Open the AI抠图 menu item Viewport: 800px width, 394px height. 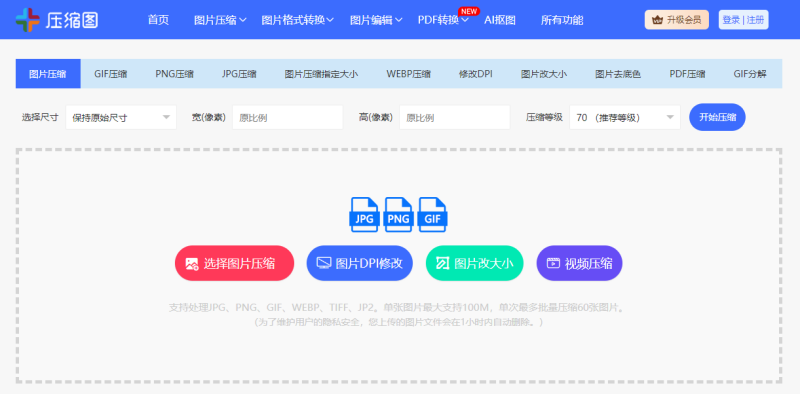coord(499,20)
